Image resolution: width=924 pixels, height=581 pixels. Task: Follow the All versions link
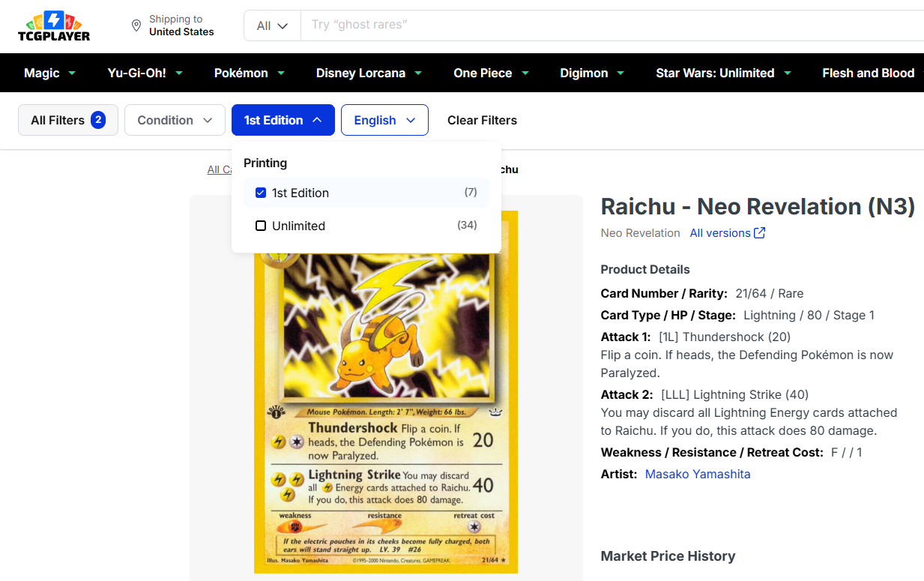pyautogui.click(x=720, y=233)
